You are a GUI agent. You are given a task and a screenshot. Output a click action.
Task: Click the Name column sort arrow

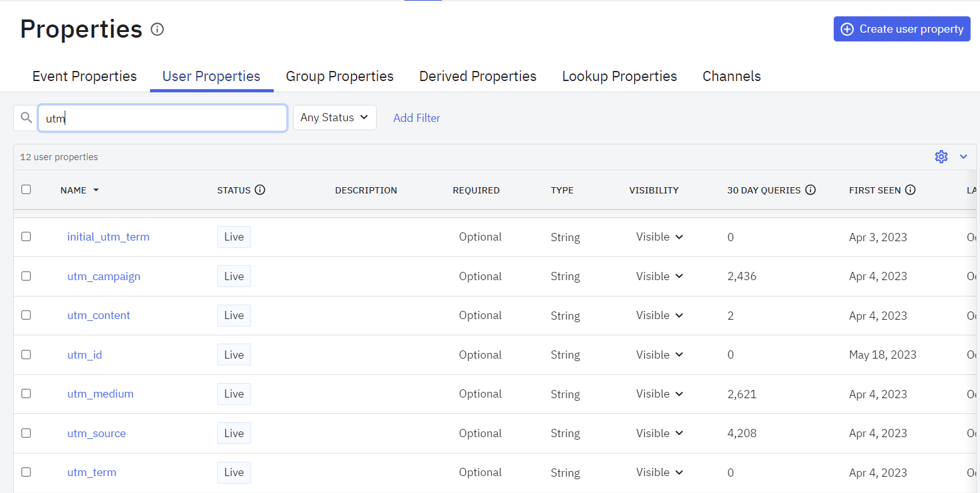[x=96, y=190]
